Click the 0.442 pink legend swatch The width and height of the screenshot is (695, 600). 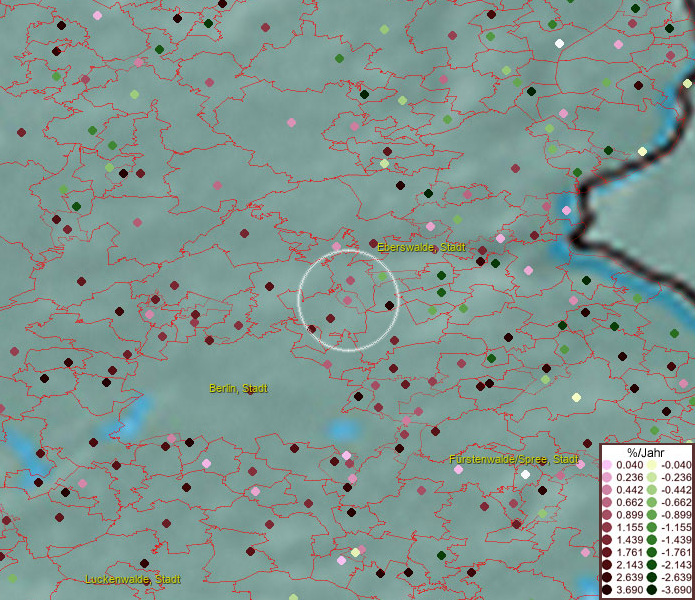coord(607,490)
